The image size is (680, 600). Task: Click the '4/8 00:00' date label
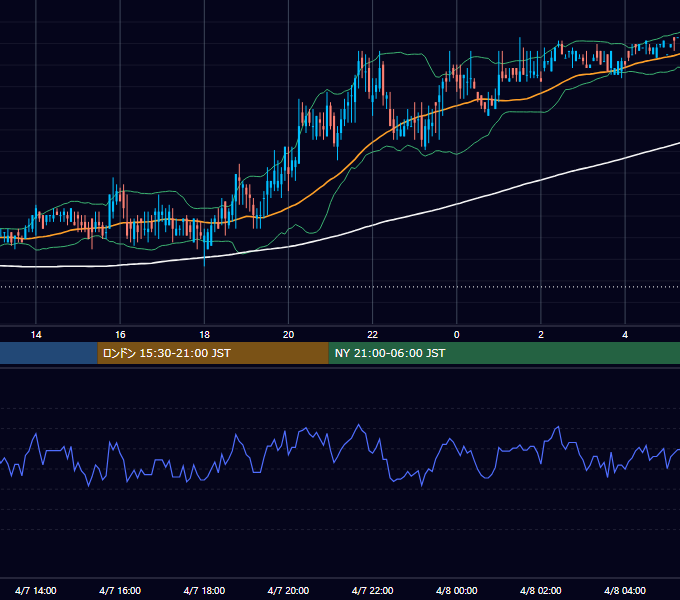click(456, 590)
